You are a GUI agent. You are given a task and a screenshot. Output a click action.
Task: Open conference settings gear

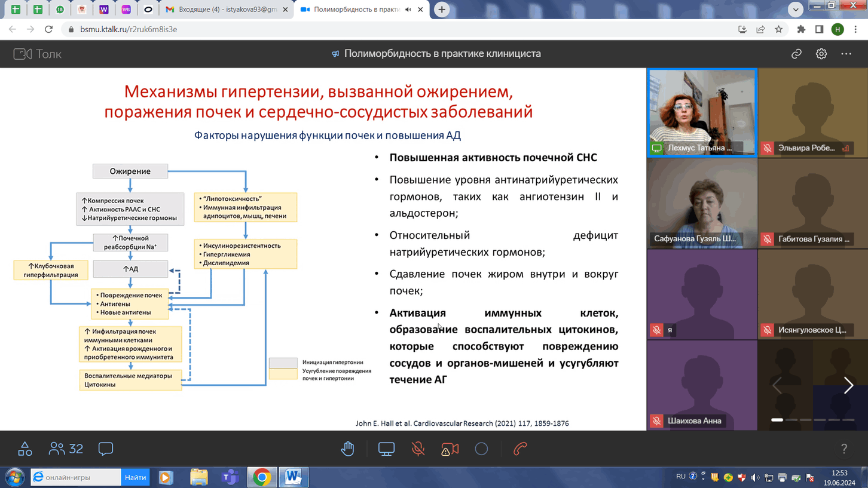[x=821, y=54]
